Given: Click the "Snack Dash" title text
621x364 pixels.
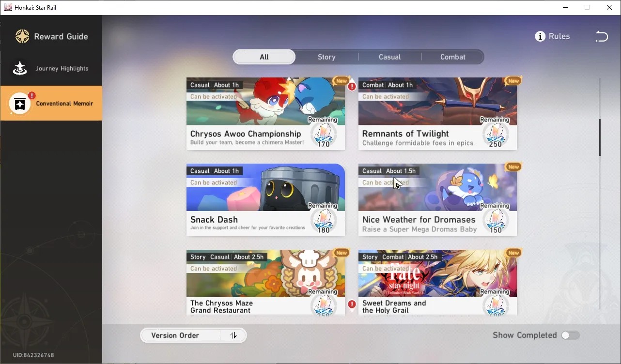Looking at the screenshot, I should point(214,220).
